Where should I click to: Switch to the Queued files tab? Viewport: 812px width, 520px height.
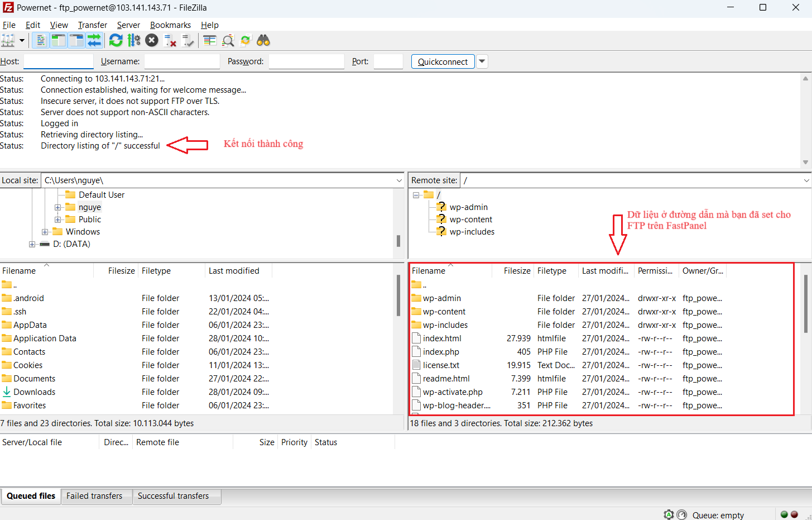(31, 496)
